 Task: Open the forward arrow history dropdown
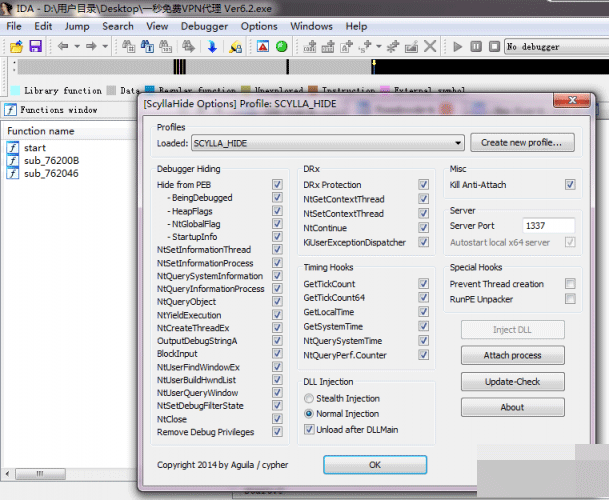(105, 47)
